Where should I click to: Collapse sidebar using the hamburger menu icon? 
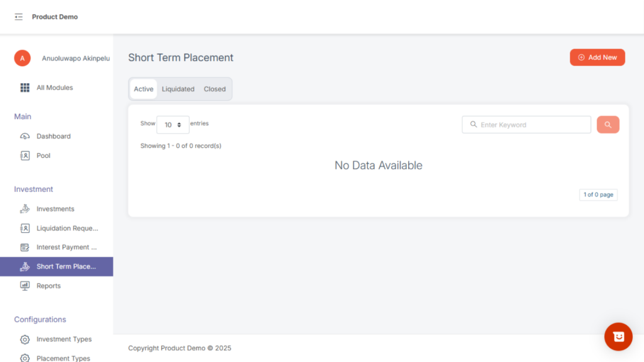coord(18,17)
